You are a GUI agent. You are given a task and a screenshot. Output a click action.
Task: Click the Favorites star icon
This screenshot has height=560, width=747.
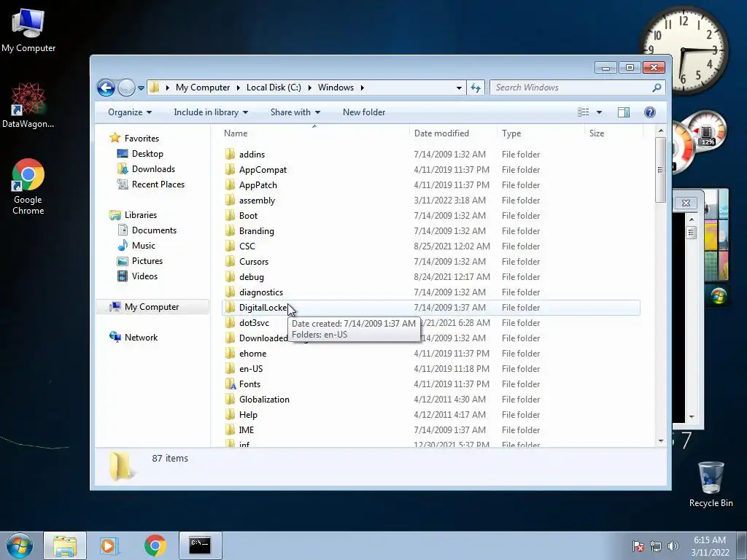(115, 138)
